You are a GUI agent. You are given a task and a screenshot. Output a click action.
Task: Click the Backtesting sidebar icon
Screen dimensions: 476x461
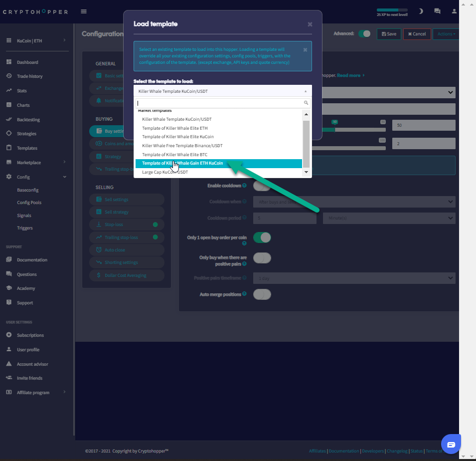(x=9, y=120)
